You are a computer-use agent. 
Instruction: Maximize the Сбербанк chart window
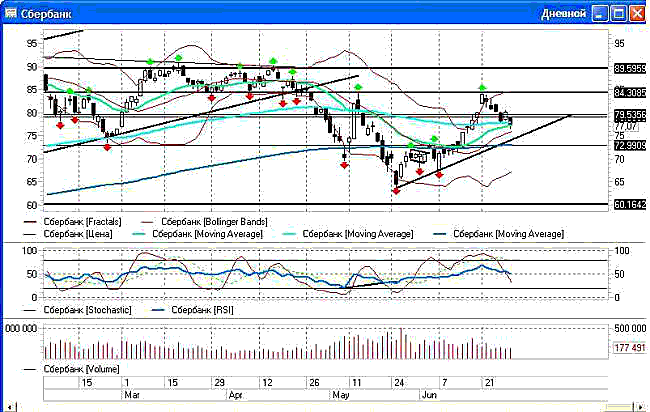pos(618,14)
